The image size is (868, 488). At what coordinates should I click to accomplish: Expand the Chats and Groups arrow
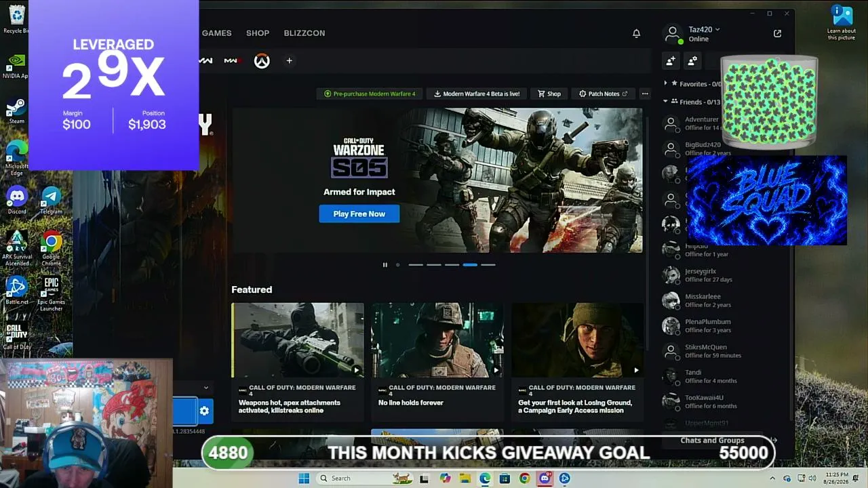pyautogui.click(x=774, y=441)
